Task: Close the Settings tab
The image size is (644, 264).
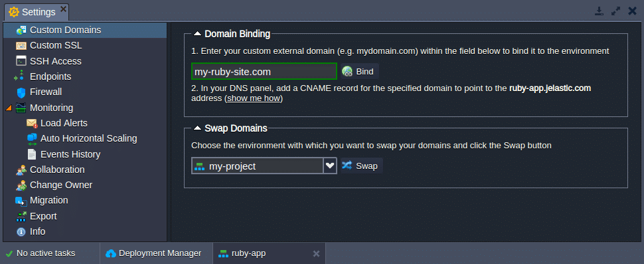Action: tap(63, 9)
